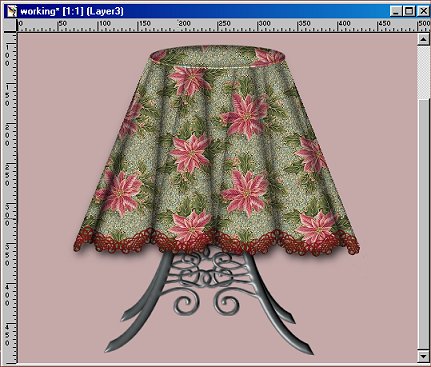The width and height of the screenshot is (431, 367).
Task: Click the vertical scrollbar down arrow
Action: pyautogui.click(x=423, y=355)
